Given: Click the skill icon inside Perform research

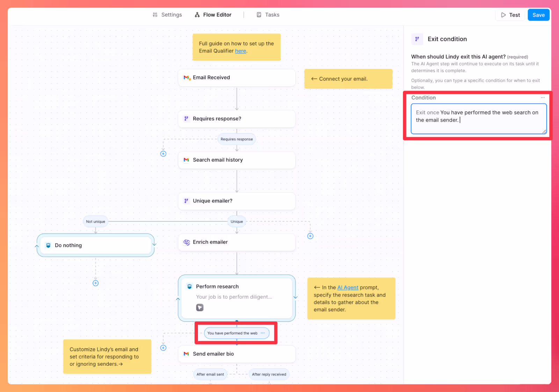Looking at the screenshot, I should click(200, 308).
